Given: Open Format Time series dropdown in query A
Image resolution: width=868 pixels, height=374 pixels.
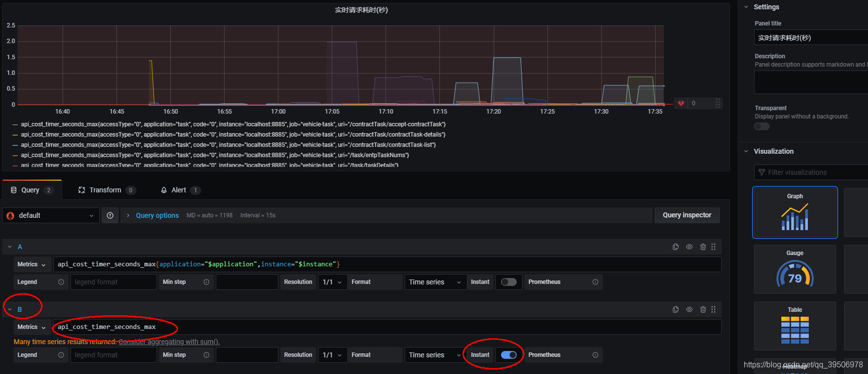Looking at the screenshot, I should coord(435,282).
